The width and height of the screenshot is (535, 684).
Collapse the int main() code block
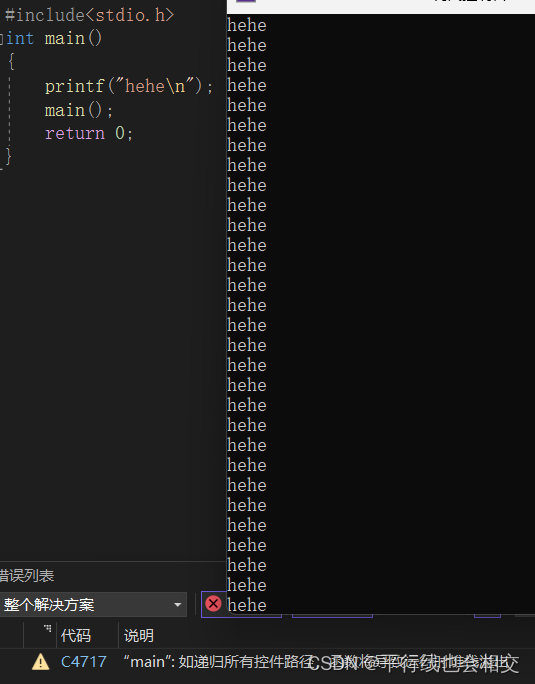point(2,39)
